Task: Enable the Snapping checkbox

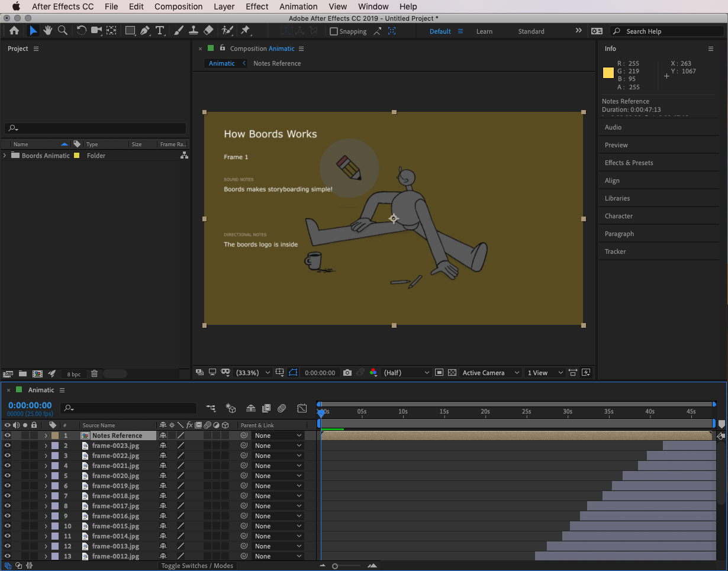Action: (x=334, y=31)
